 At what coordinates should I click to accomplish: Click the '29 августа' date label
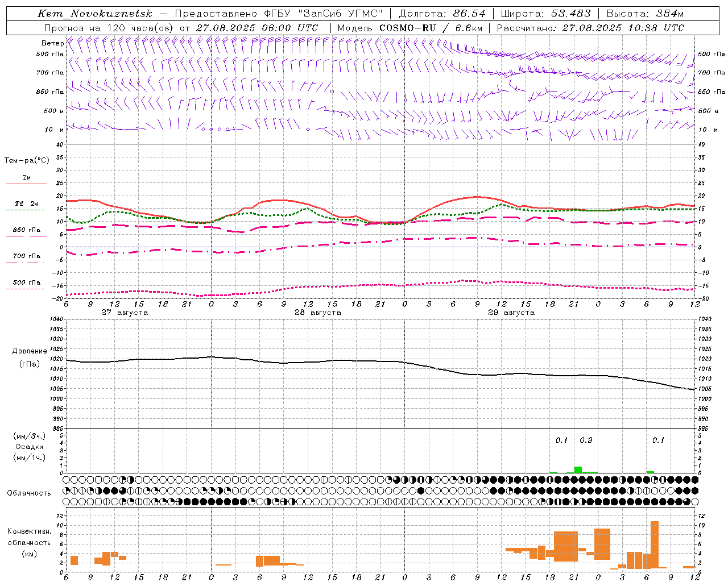tap(511, 313)
